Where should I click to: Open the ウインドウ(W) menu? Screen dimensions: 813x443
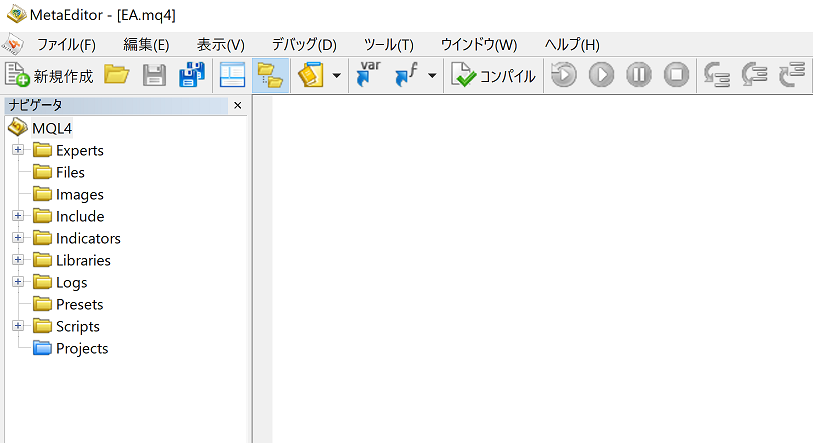coord(479,45)
